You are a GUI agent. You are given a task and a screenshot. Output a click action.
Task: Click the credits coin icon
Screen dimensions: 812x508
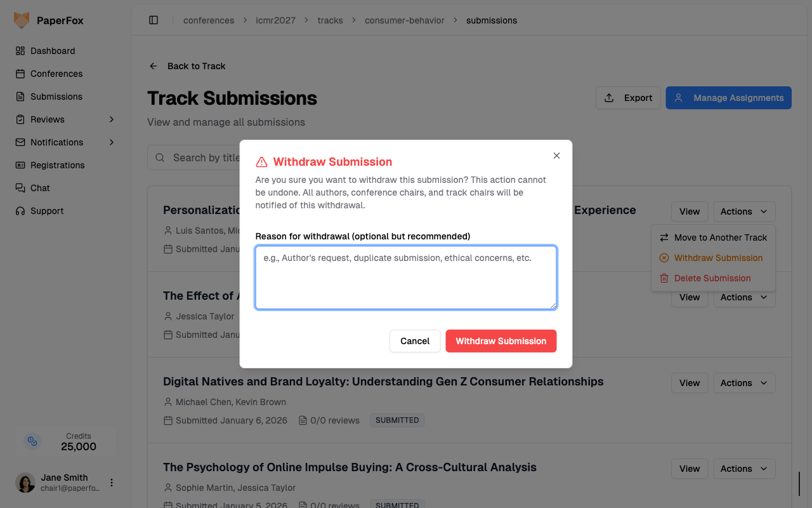[32, 441]
